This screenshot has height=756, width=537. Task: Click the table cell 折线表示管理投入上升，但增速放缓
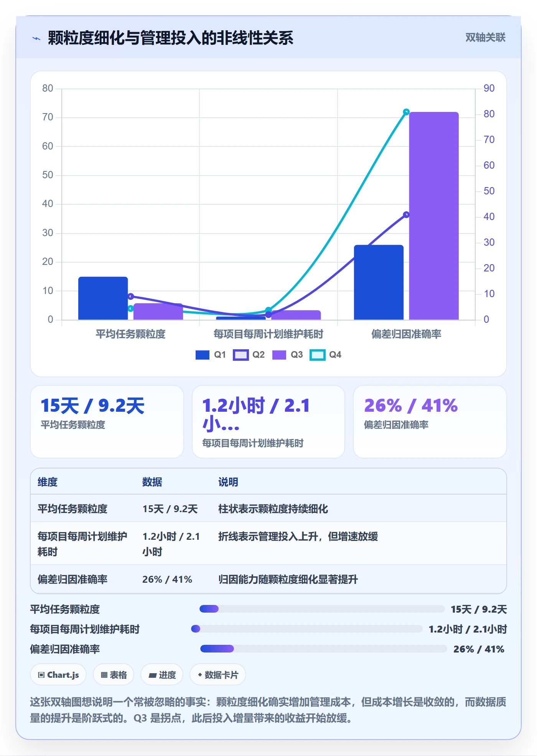tap(298, 536)
